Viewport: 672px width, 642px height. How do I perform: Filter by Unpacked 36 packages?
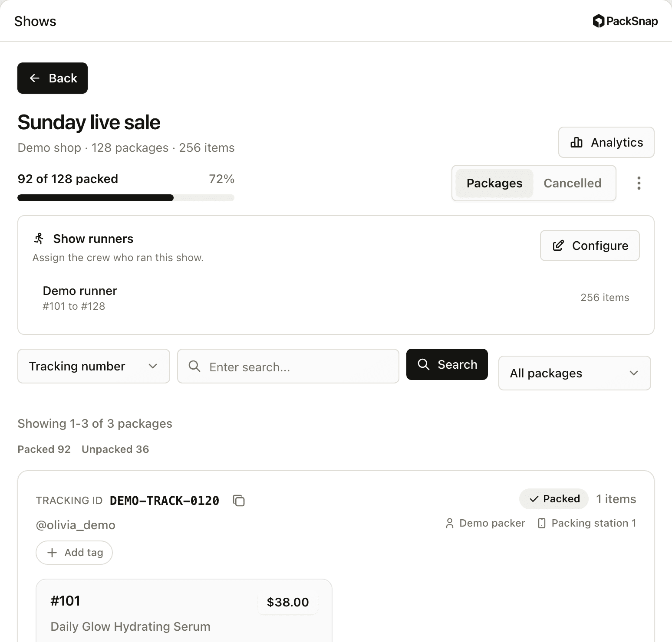pyautogui.click(x=115, y=449)
